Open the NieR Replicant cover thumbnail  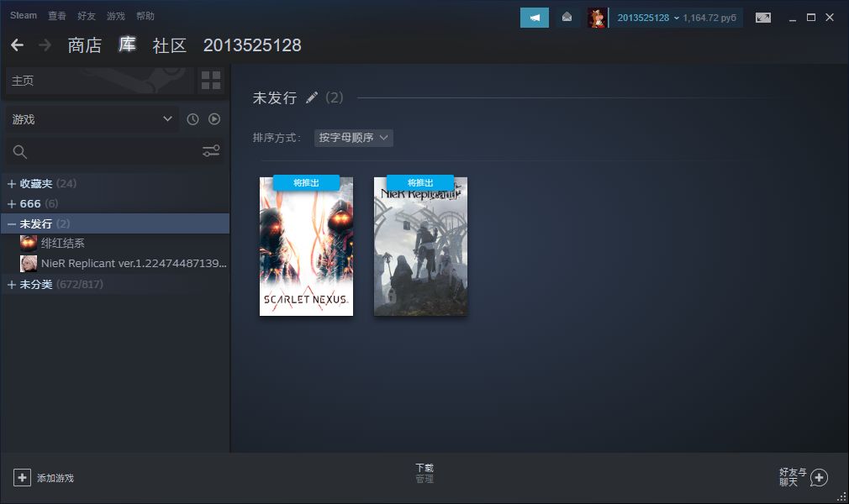coord(420,246)
